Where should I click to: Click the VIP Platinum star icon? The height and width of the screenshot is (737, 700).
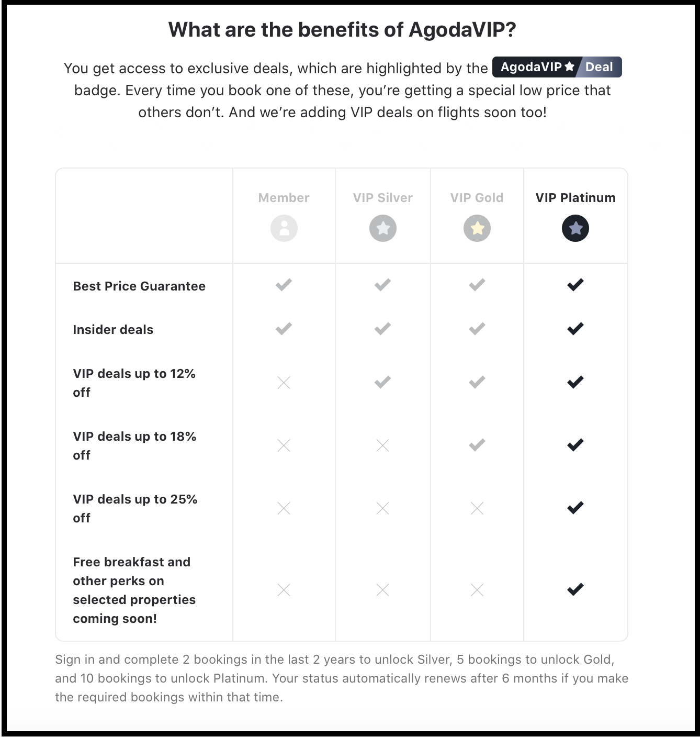pos(575,228)
